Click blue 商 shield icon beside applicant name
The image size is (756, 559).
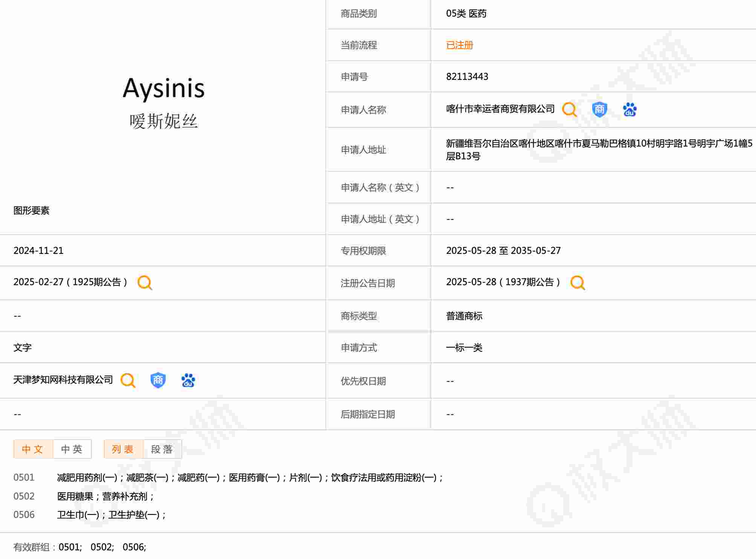point(599,110)
